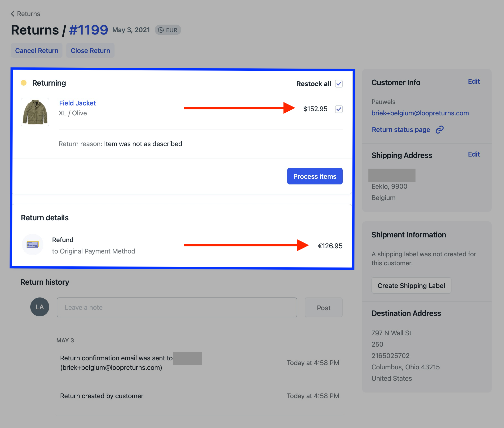Click the blue Process items button
The image size is (504, 428).
click(315, 176)
